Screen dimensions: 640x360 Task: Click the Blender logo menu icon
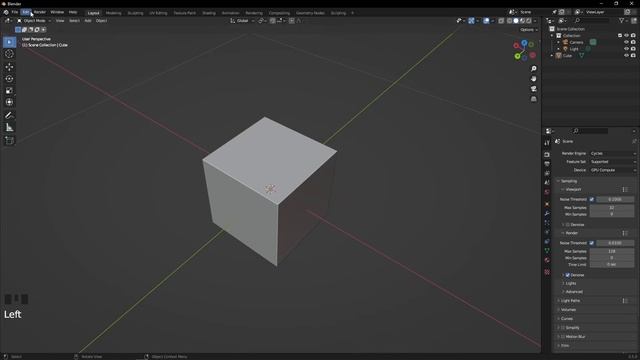pos(6,12)
